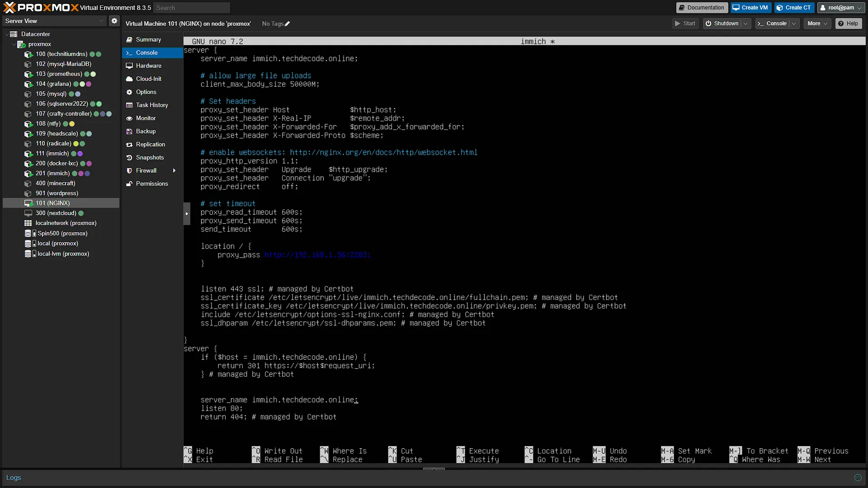This screenshot has width=868, height=488.
Task: Click the magenta tag dot on 104 (grafana)
Action: tap(89, 84)
